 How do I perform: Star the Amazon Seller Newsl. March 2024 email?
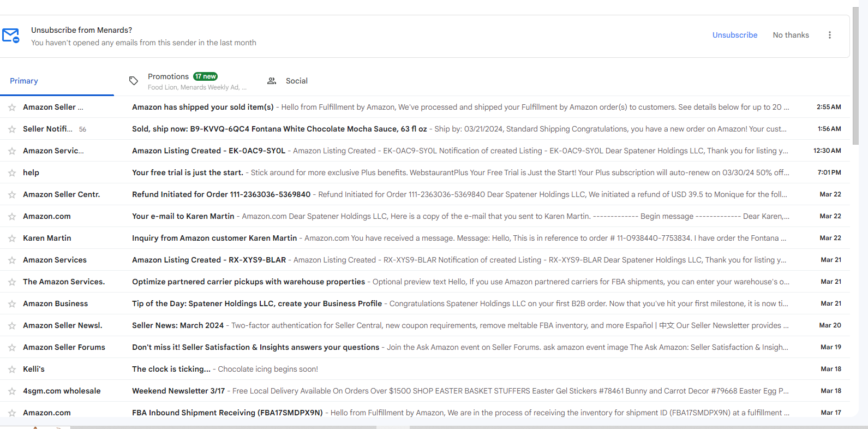tap(12, 326)
